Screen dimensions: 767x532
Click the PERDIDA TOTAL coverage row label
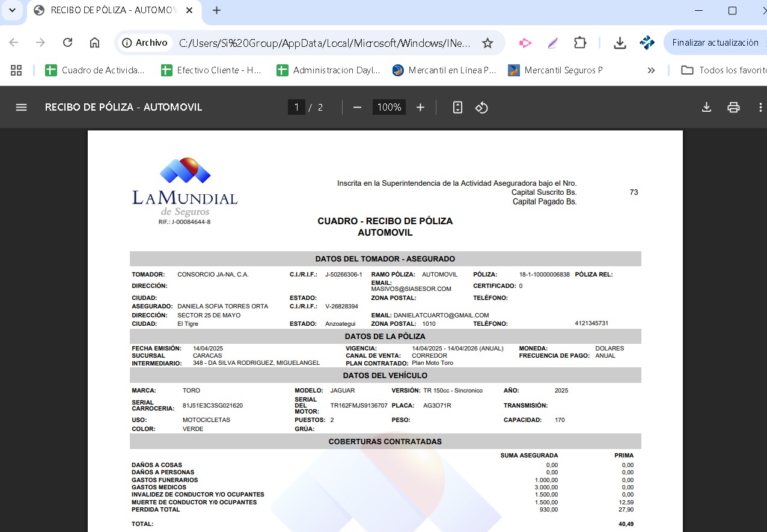[156, 510]
